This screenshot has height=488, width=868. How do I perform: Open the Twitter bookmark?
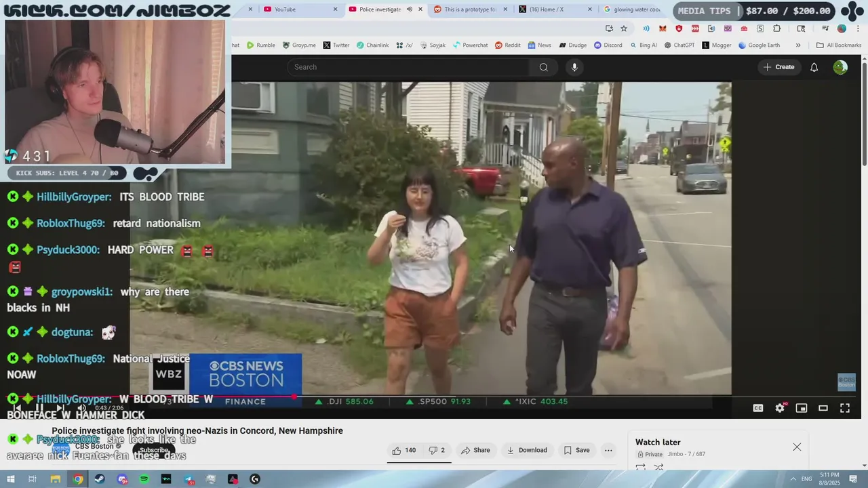(336, 45)
